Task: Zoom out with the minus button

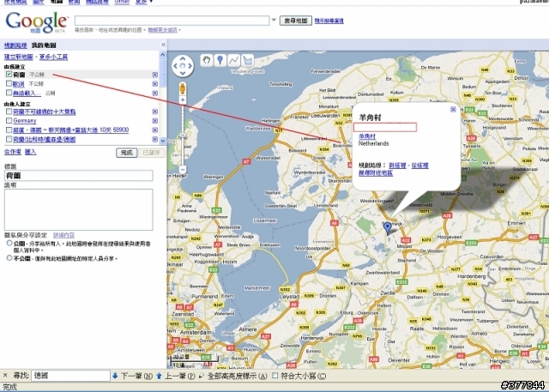Action: (183, 170)
